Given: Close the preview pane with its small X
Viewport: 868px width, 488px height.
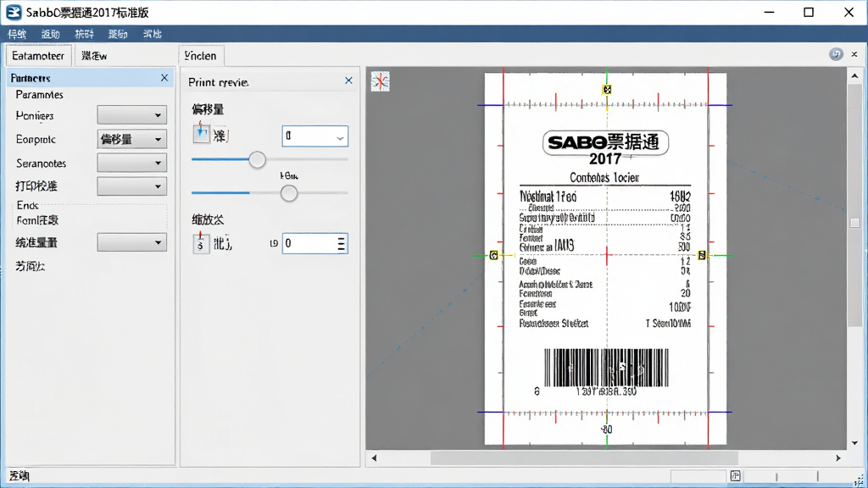Looking at the screenshot, I should (854, 54).
